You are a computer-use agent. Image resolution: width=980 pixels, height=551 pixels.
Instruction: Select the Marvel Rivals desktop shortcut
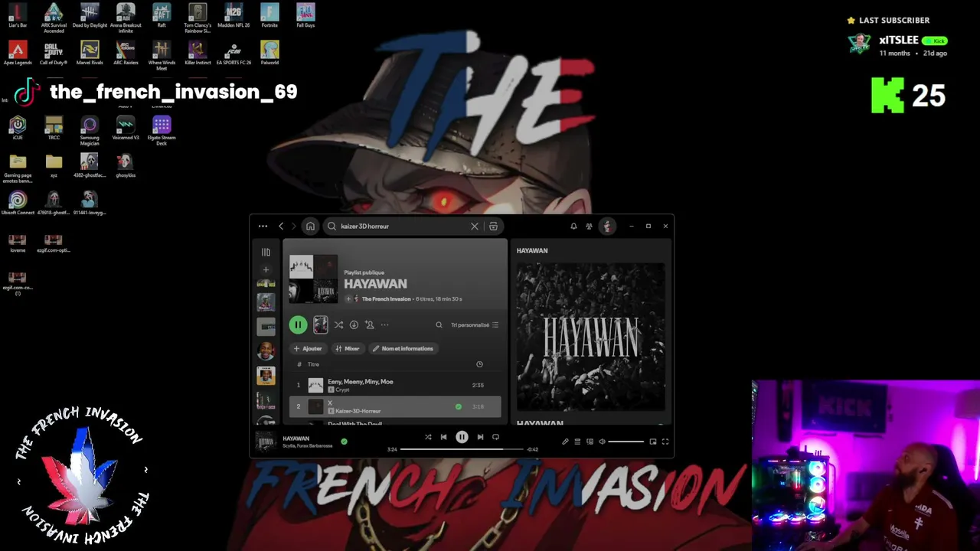(90, 53)
